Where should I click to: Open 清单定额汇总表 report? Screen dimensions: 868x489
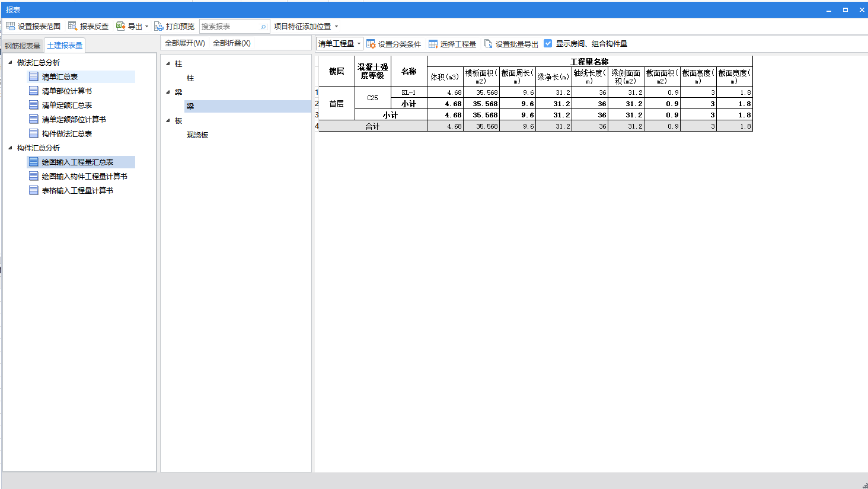67,105
